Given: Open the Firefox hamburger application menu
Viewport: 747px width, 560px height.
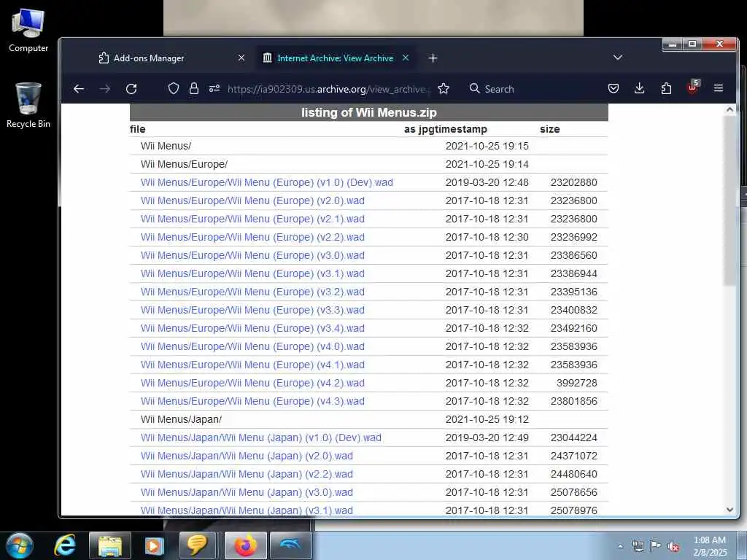Looking at the screenshot, I should tap(719, 88).
